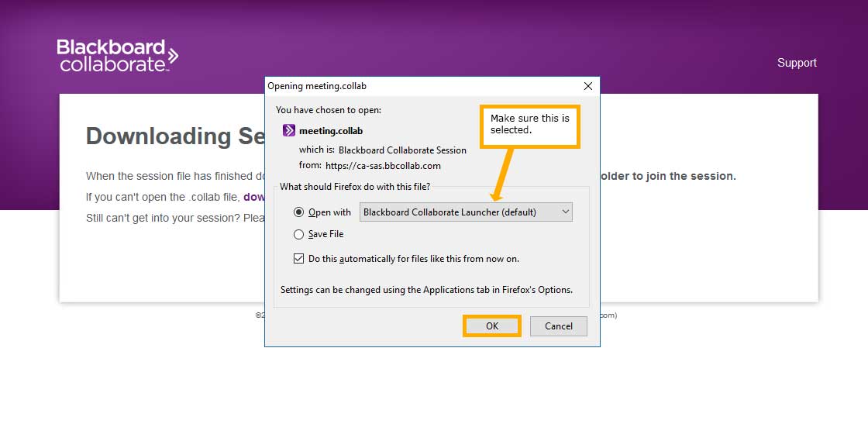Click the Cancel button

tap(559, 326)
